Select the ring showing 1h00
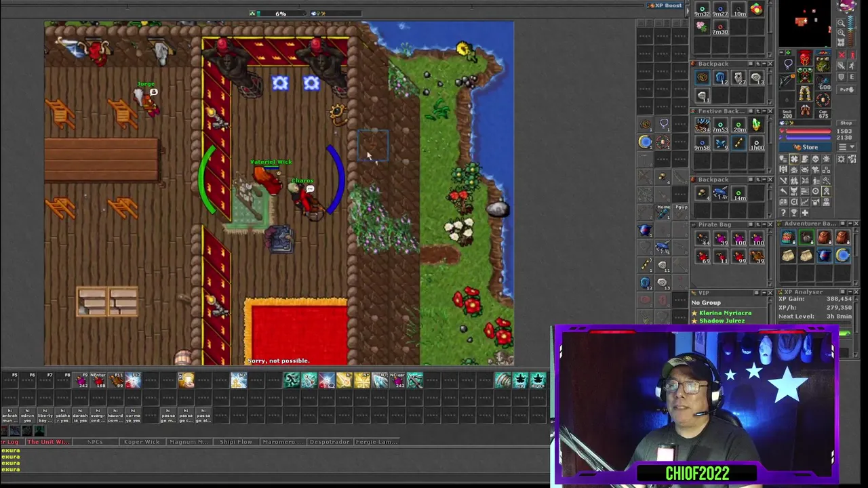This screenshot has height=488, width=868. point(757,143)
